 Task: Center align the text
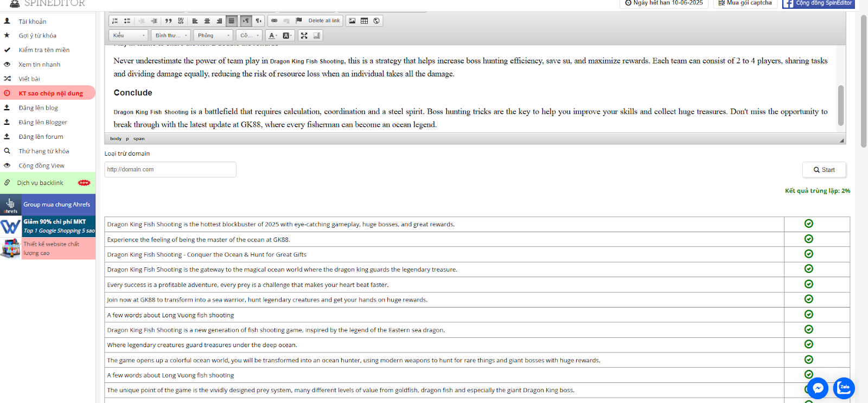207,21
